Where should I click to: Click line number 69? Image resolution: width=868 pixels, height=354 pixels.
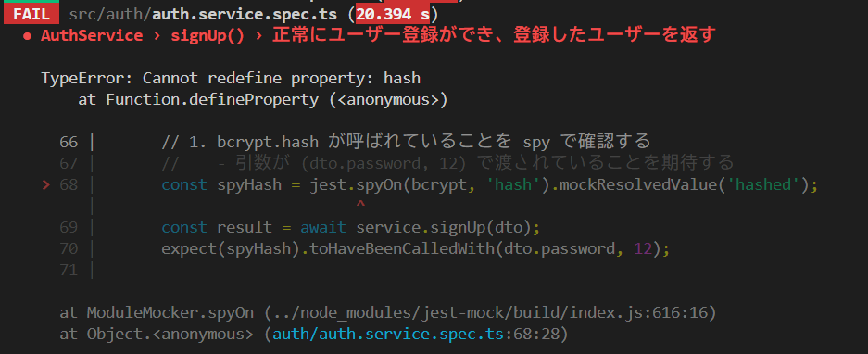(x=69, y=228)
